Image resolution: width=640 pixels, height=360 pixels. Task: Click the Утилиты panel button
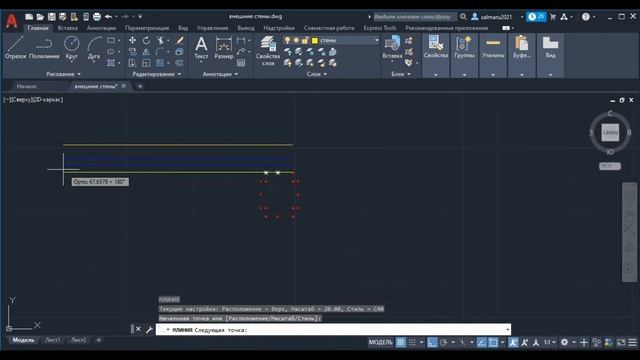(x=493, y=48)
